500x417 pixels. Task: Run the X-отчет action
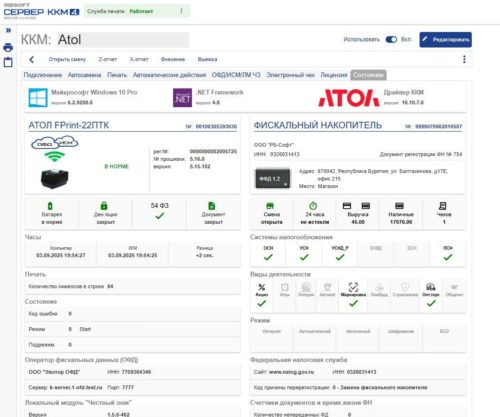pos(139,59)
